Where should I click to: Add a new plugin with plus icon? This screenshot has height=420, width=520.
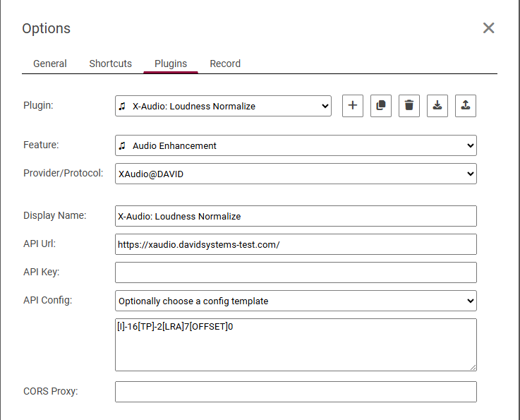353,106
